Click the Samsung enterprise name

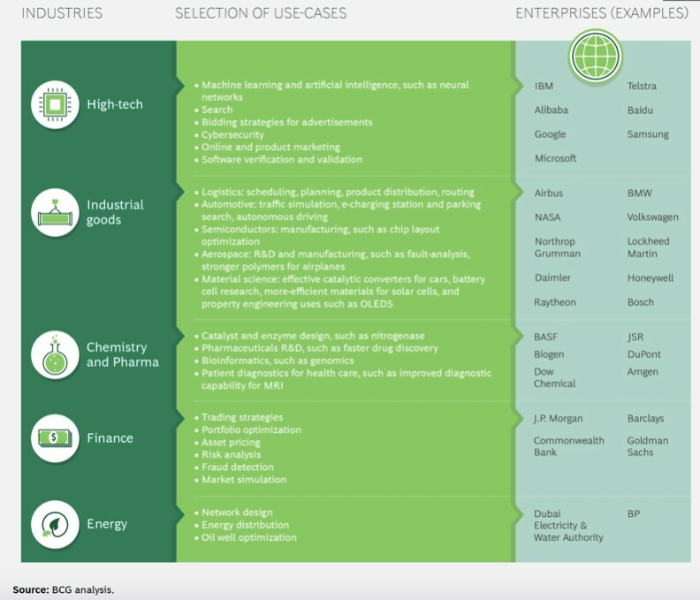coord(648,134)
